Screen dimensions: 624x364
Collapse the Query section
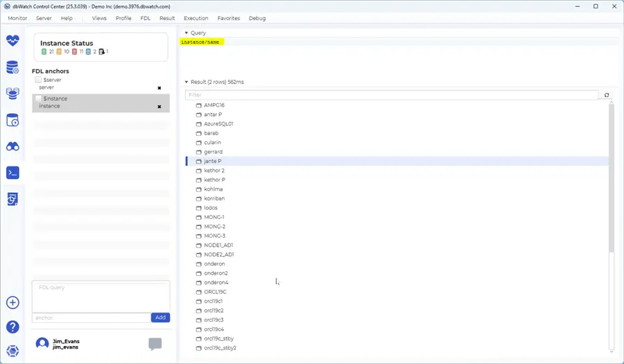tap(187, 33)
